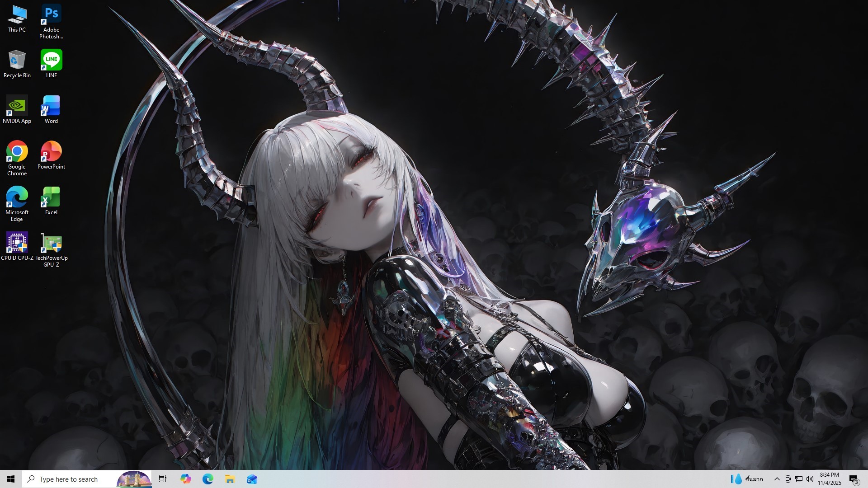Click the Task View button
The image size is (868, 488).
(163, 479)
